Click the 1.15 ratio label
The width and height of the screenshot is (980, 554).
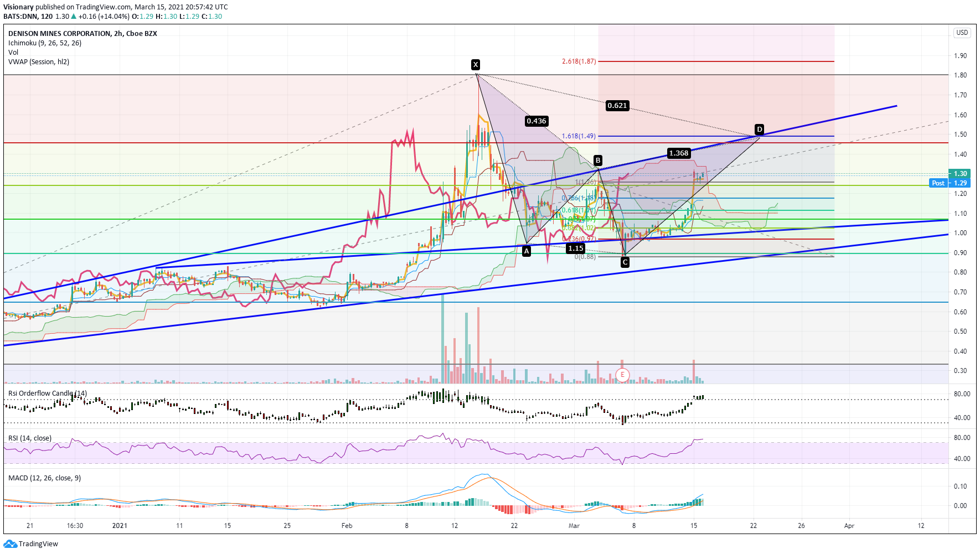[576, 248]
